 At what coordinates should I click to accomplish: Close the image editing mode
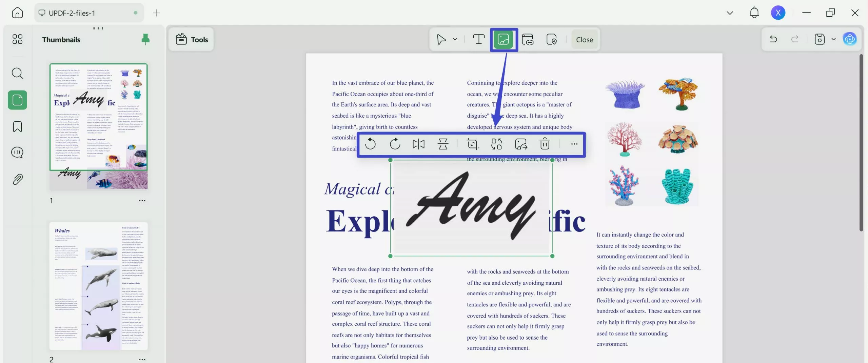point(584,39)
